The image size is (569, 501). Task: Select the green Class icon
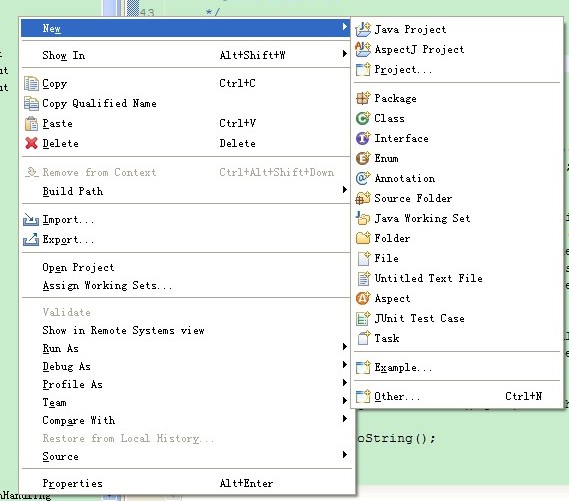click(x=363, y=118)
